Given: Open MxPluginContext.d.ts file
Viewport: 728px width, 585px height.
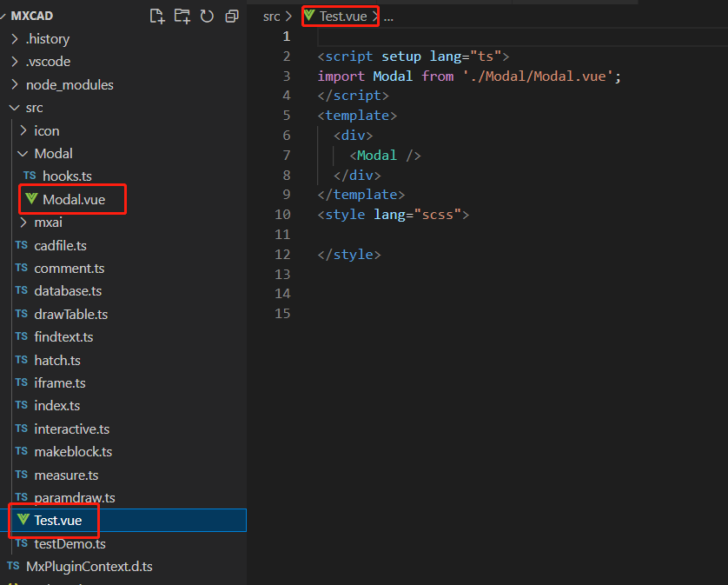Looking at the screenshot, I should click(x=89, y=567).
